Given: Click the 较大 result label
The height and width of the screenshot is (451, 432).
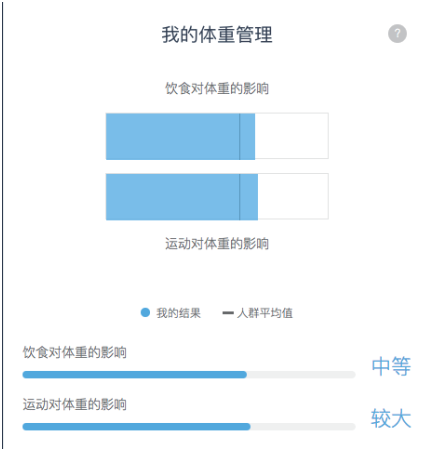Looking at the screenshot, I should 391,418.
